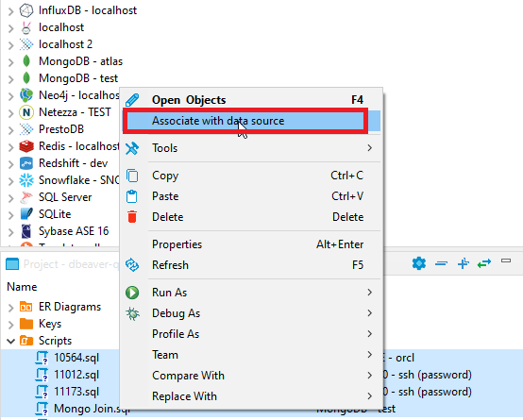The width and height of the screenshot is (523, 420).
Task: Click the link-with-editor arrows icon
Action: pos(484,263)
